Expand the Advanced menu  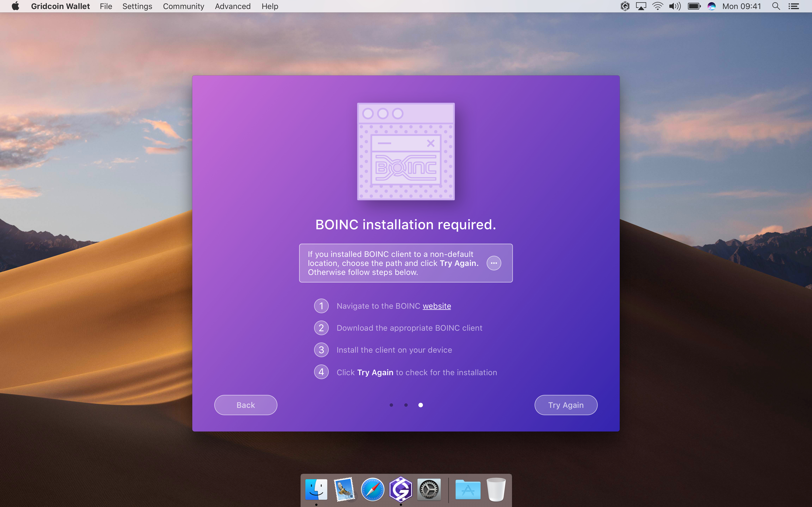(x=233, y=6)
